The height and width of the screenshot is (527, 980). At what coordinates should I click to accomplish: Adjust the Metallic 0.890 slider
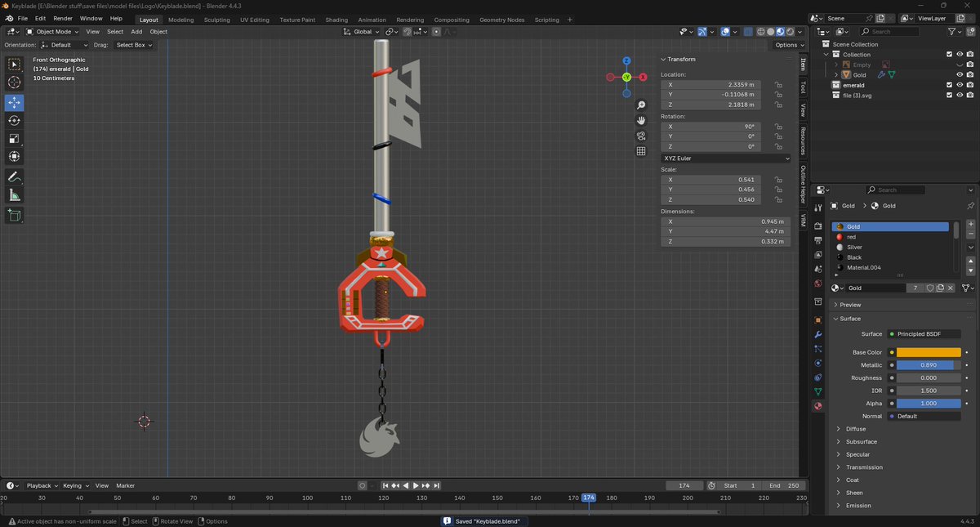pos(929,365)
